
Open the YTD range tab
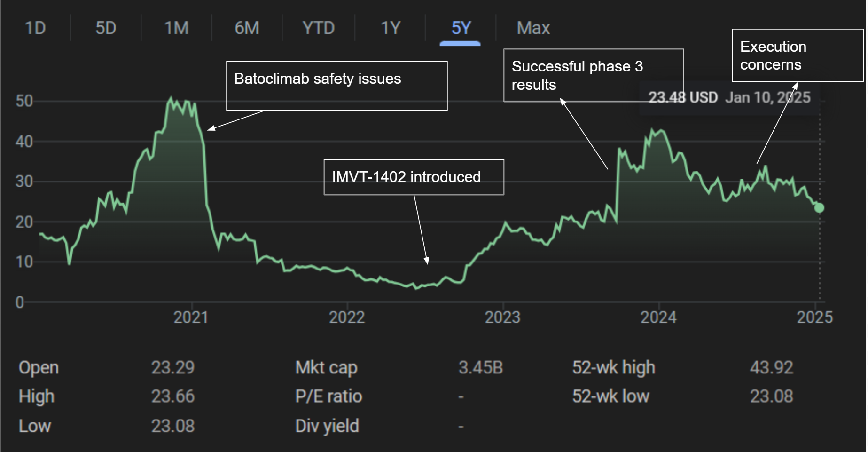point(319,28)
